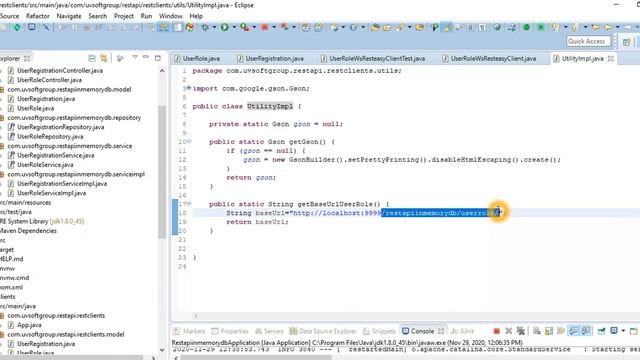Open the JUnit view tab

462,331
